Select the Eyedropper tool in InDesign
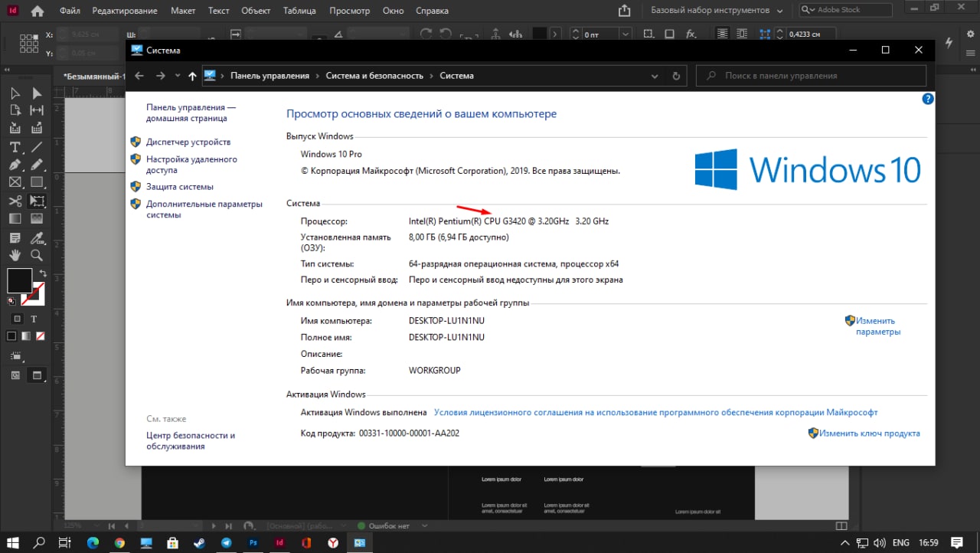 pyautogui.click(x=37, y=237)
